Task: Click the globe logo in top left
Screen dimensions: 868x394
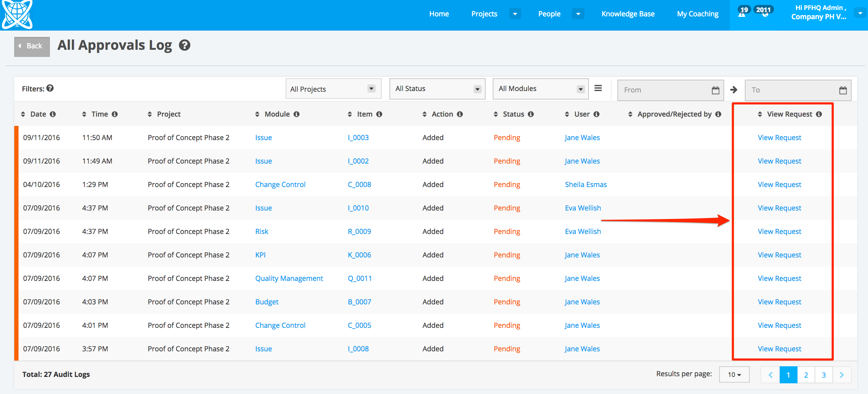Action: [17, 14]
